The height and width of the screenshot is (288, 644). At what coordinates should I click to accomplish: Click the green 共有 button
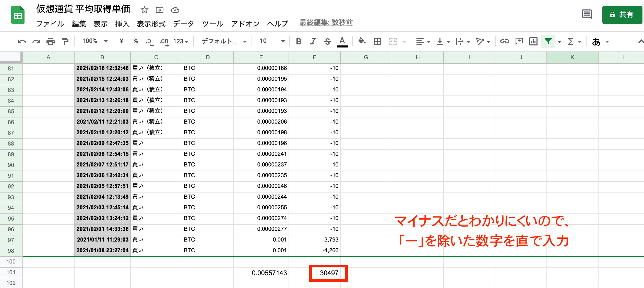click(622, 15)
